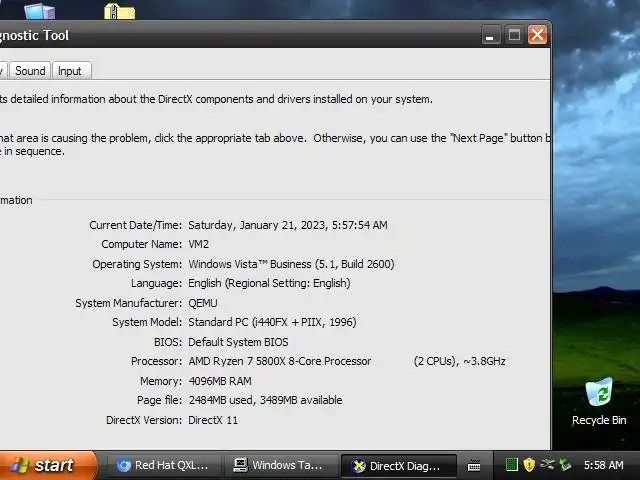Click the Standard PC (i440FX + PIIX, 1996) value
This screenshot has height=480, width=640.
pos(272,322)
